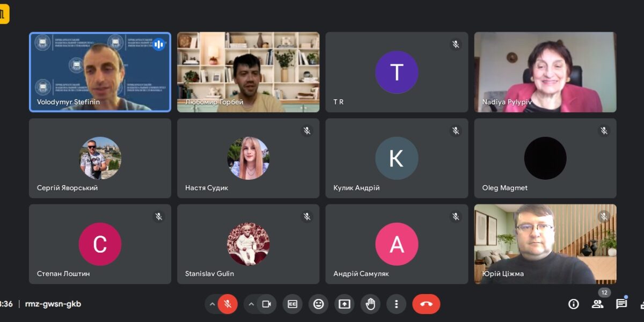Click the present screen icon
Screen dimensions: 644x322
(345, 304)
